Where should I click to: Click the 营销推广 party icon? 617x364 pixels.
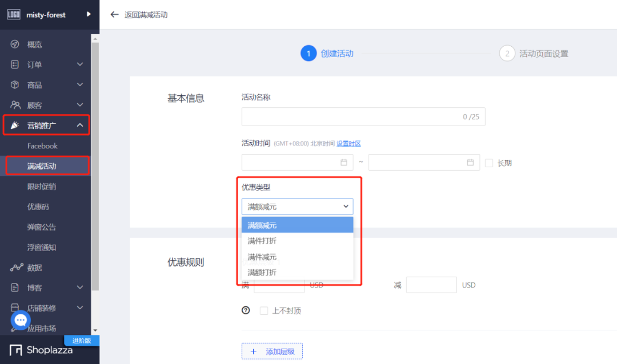click(14, 125)
